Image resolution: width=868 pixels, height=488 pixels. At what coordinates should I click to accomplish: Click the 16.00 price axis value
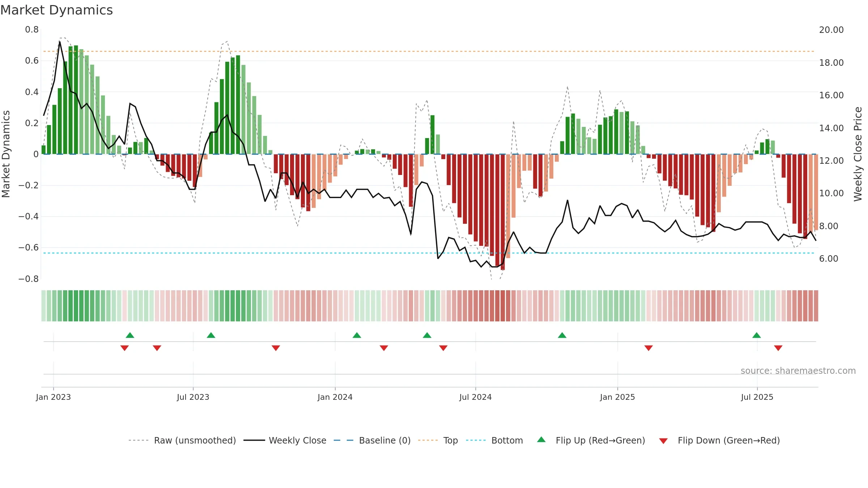[x=831, y=95]
